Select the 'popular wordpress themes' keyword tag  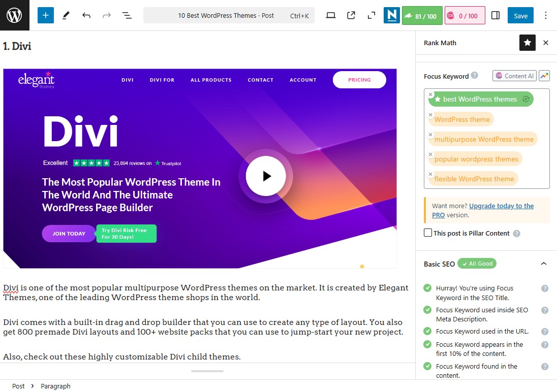coord(476,159)
